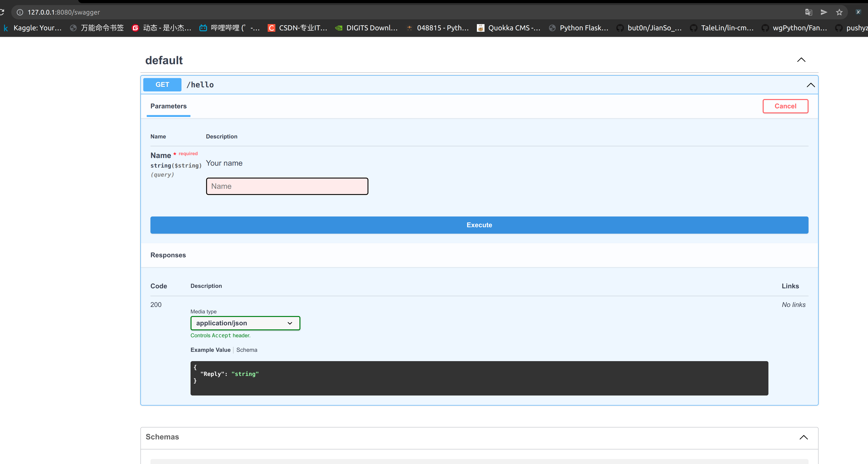Open the Quokka CMS bookmark
The height and width of the screenshot is (464, 868).
[x=509, y=28]
